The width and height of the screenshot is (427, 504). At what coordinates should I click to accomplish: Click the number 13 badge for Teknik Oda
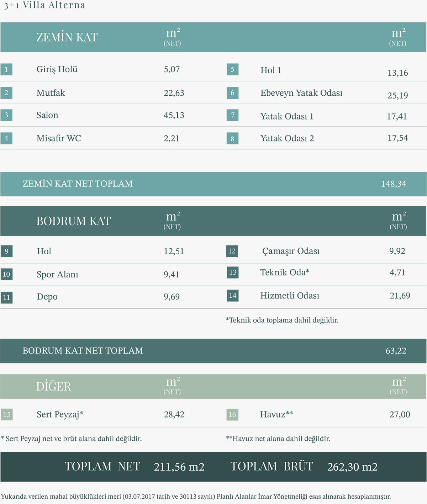click(232, 272)
